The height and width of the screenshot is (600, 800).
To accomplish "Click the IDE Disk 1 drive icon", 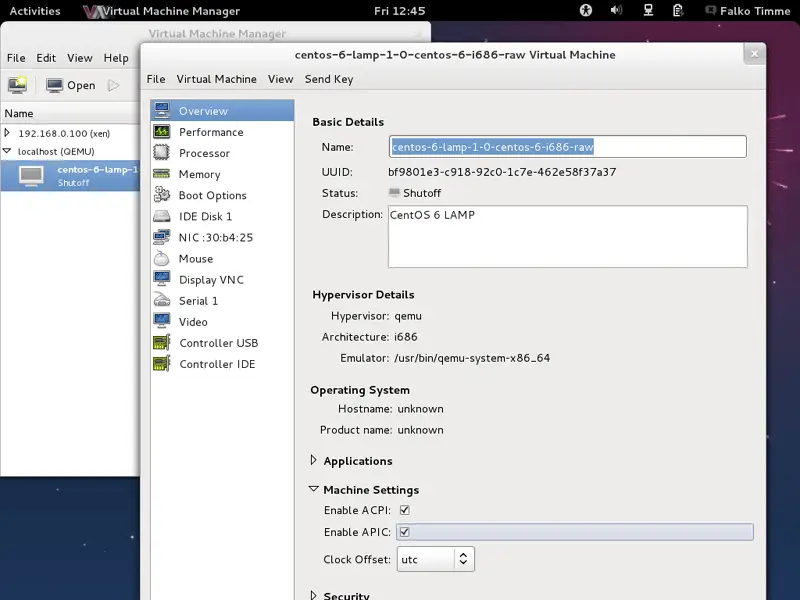I will coord(162,216).
